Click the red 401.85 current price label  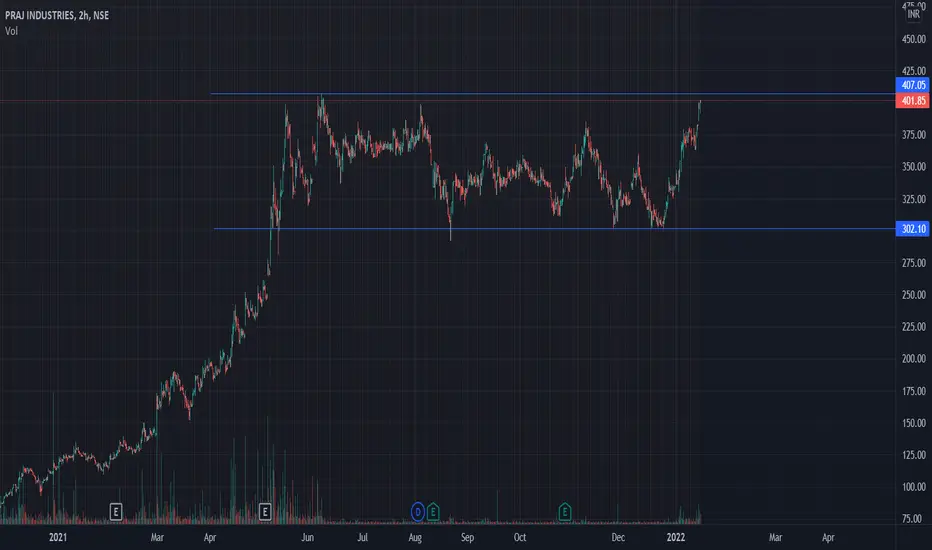[x=912, y=100]
